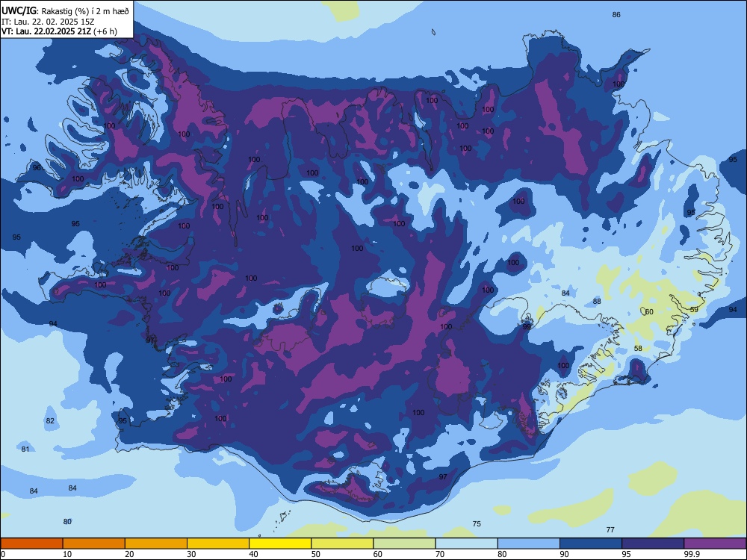The width and height of the screenshot is (747, 560).
Task: Click the '77' humidity value on the map
Action: pyautogui.click(x=610, y=529)
